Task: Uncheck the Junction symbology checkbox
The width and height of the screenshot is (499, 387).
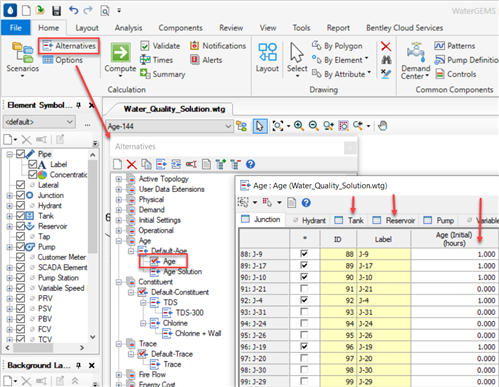Action: [x=20, y=195]
